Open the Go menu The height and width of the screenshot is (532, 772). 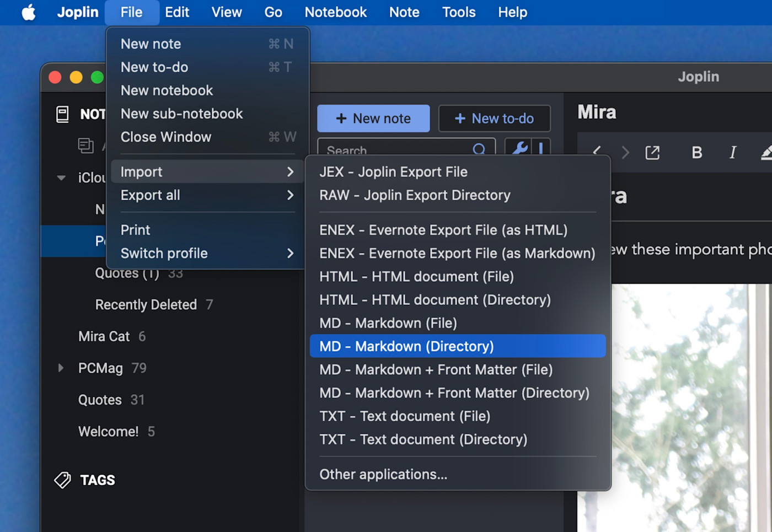273,12
